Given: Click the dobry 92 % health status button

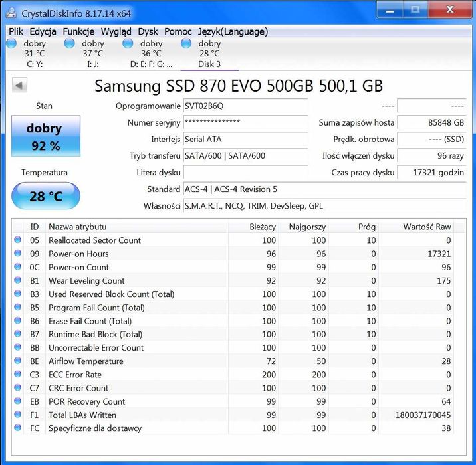Looking at the screenshot, I should click(46, 136).
